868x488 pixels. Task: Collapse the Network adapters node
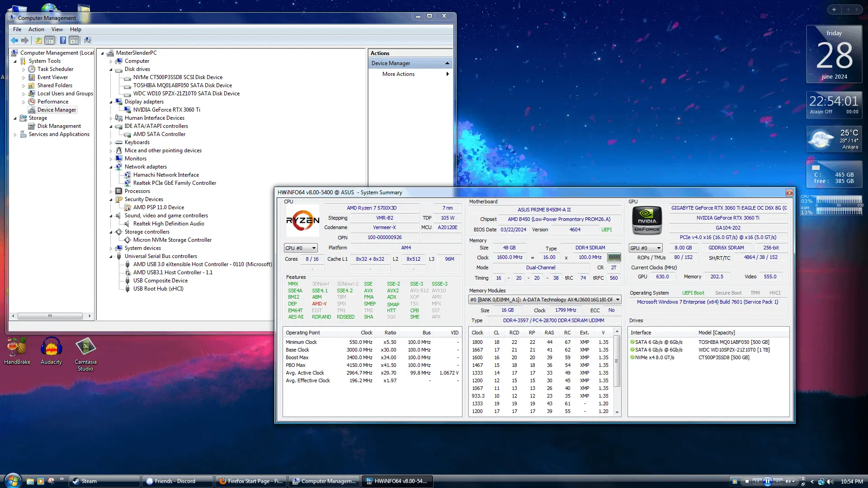[111, 167]
